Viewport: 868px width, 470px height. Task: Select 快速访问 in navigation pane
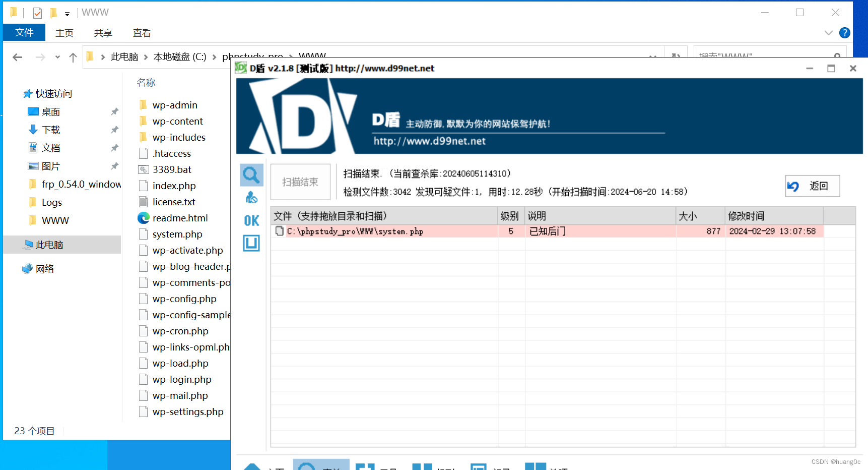(x=53, y=94)
